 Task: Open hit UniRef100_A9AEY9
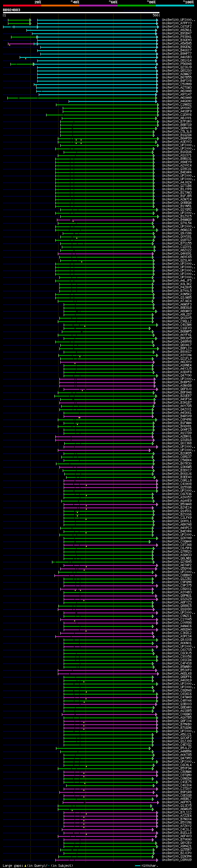pos(177,162)
